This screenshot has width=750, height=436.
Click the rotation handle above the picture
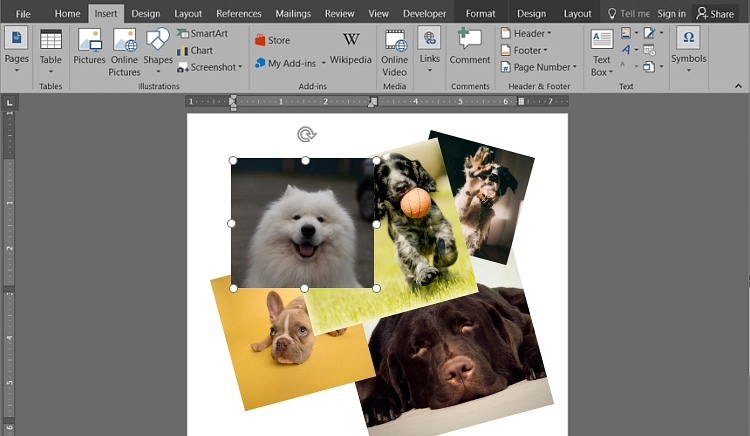[306, 134]
